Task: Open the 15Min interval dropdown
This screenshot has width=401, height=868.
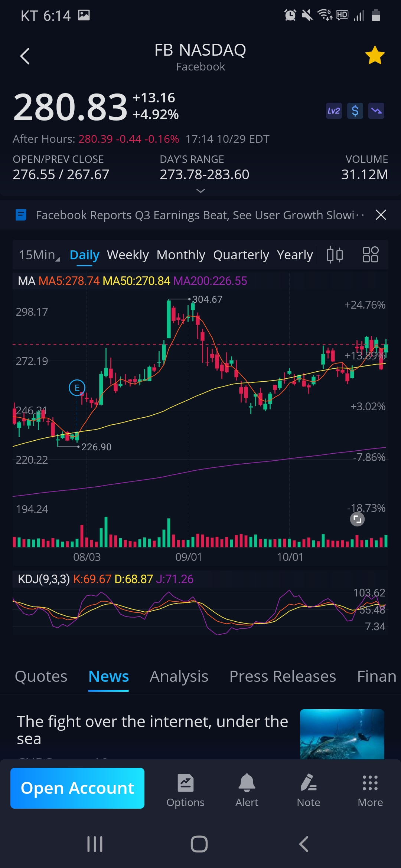Action: point(39,255)
